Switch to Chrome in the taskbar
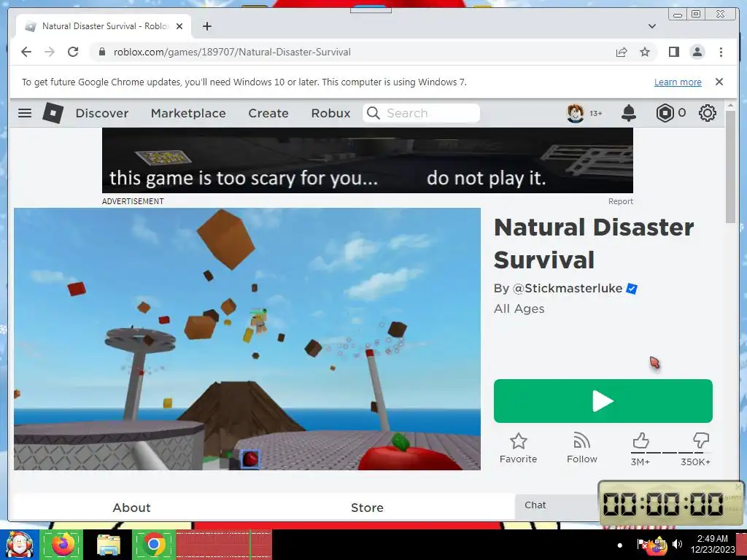 pyautogui.click(x=153, y=544)
